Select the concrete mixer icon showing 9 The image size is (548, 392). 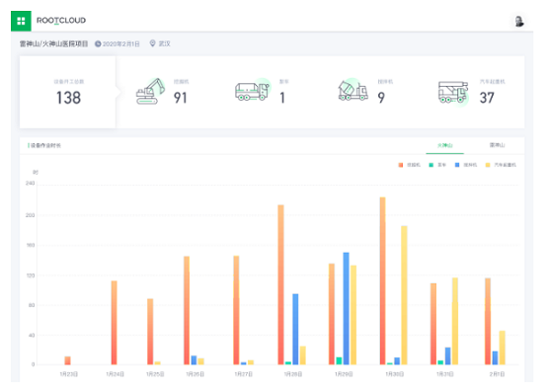[352, 91]
